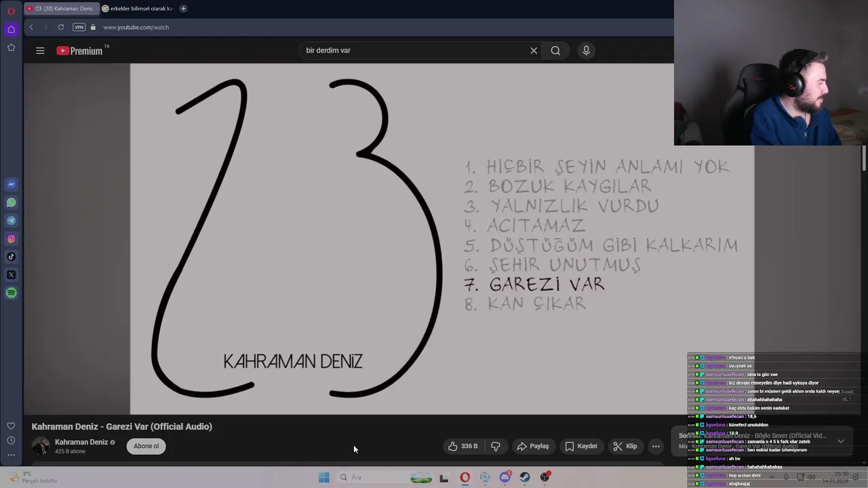Viewport: 868px width, 488px height.
Task: Open the Windows Start button
Action: coord(324,477)
